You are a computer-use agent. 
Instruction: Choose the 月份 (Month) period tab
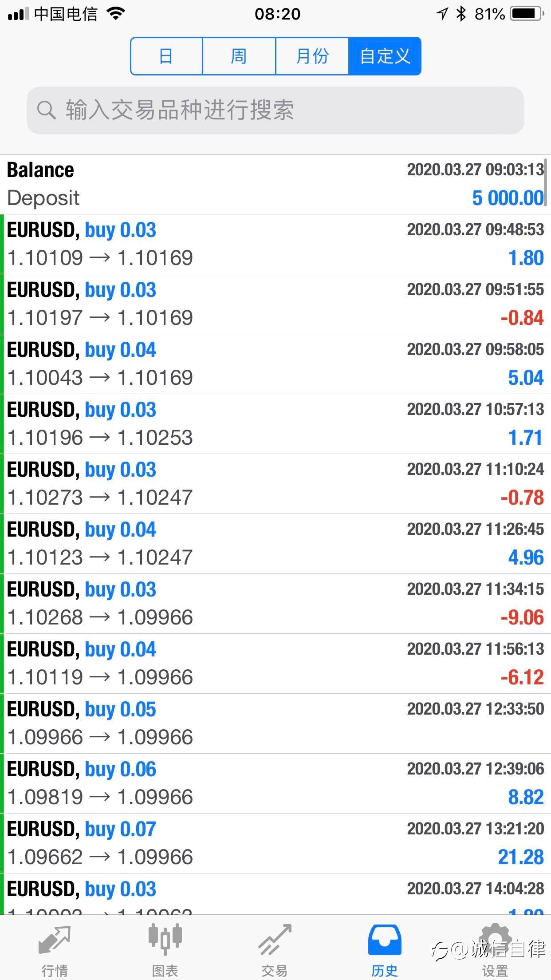point(312,56)
